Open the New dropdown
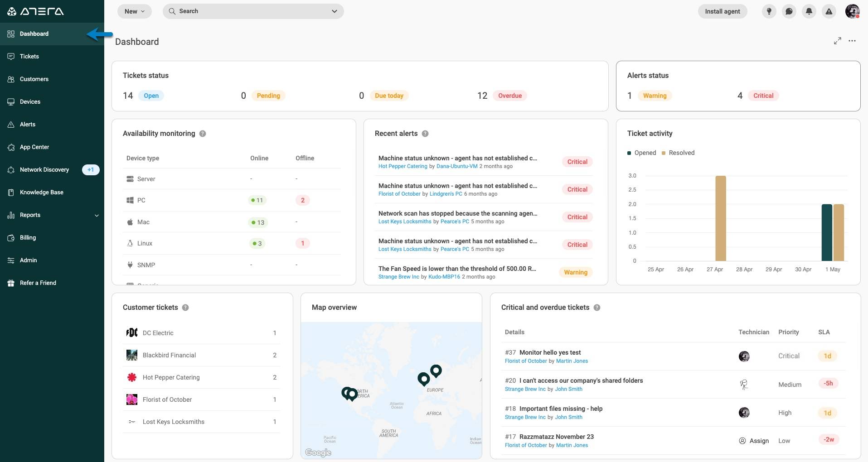 click(x=135, y=11)
